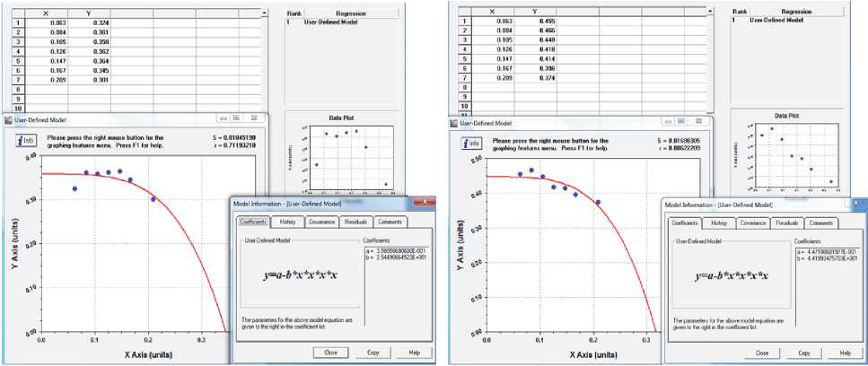The width and height of the screenshot is (868, 366).
Task: Open Residuals tab in the left Model Information dialog
Action: pos(355,222)
